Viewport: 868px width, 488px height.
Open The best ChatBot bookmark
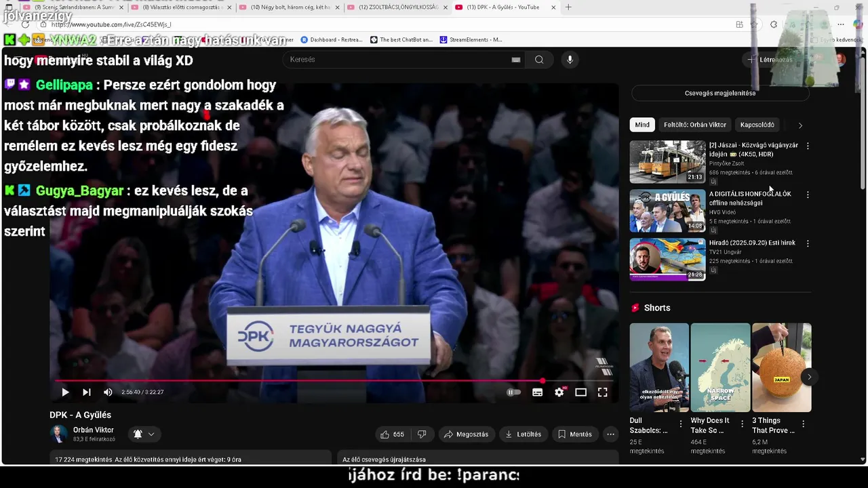pos(401,39)
